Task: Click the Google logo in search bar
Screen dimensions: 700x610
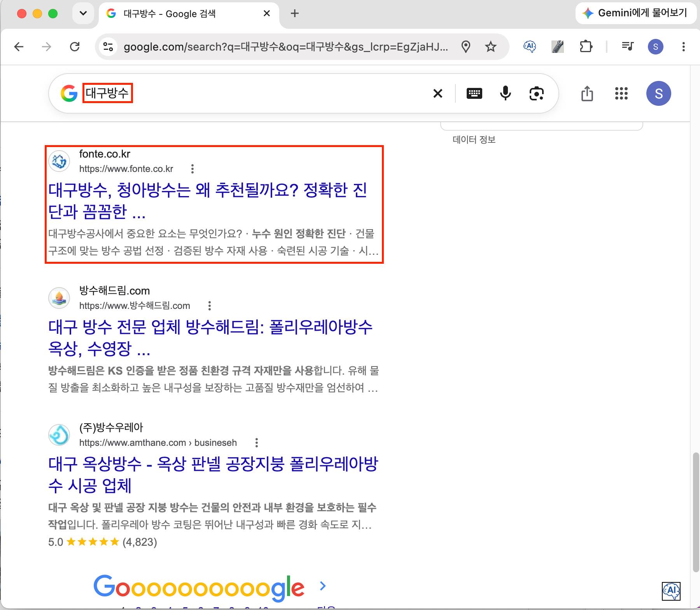Action: click(x=69, y=93)
